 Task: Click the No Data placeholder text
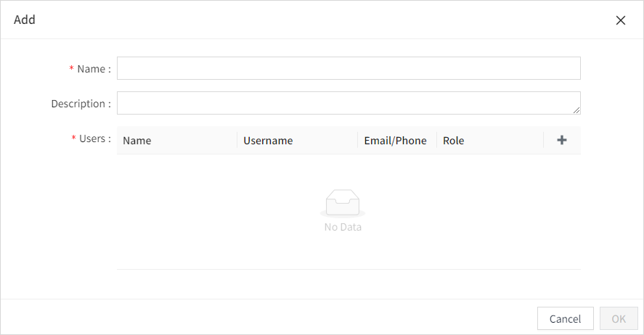pos(343,227)
